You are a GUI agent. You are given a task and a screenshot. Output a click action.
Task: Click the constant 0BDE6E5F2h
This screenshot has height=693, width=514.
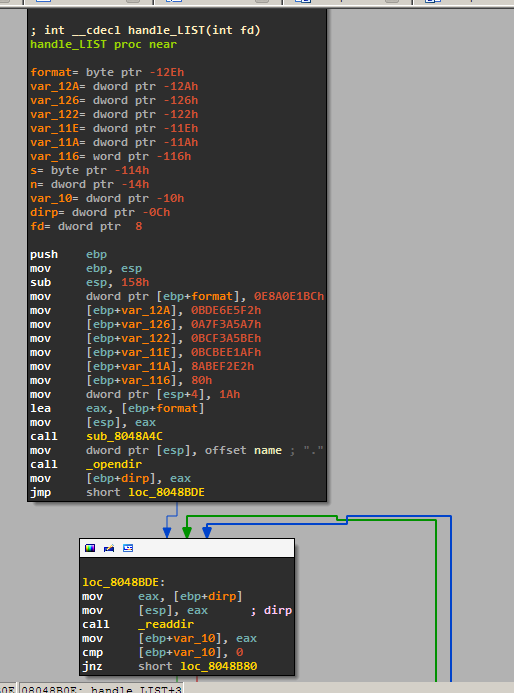coord(226,311)
